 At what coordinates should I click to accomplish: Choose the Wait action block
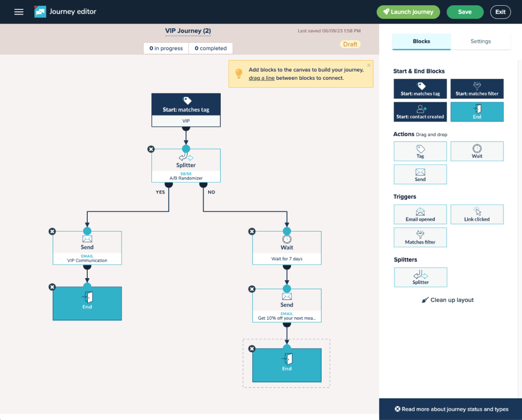477,151
